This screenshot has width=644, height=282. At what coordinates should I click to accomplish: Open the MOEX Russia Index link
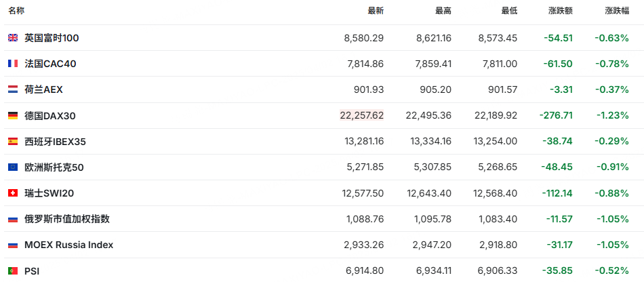pos(68,245)
